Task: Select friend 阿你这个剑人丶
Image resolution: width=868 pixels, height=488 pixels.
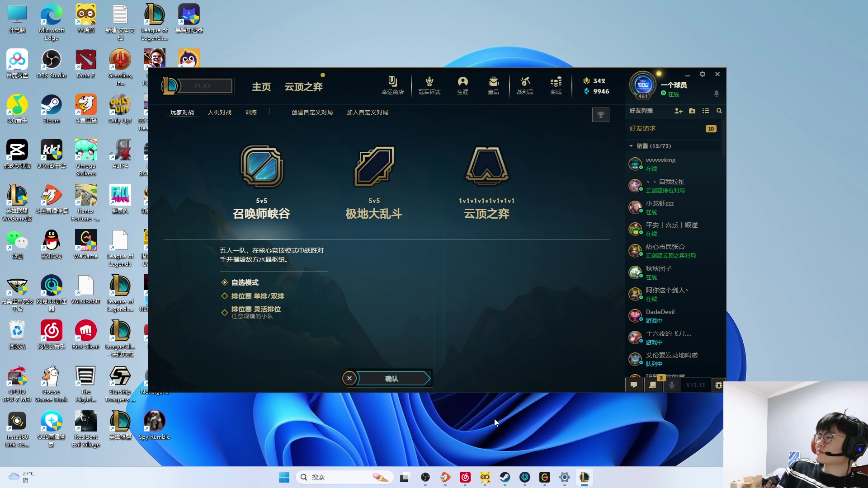Action: point(673,294)
